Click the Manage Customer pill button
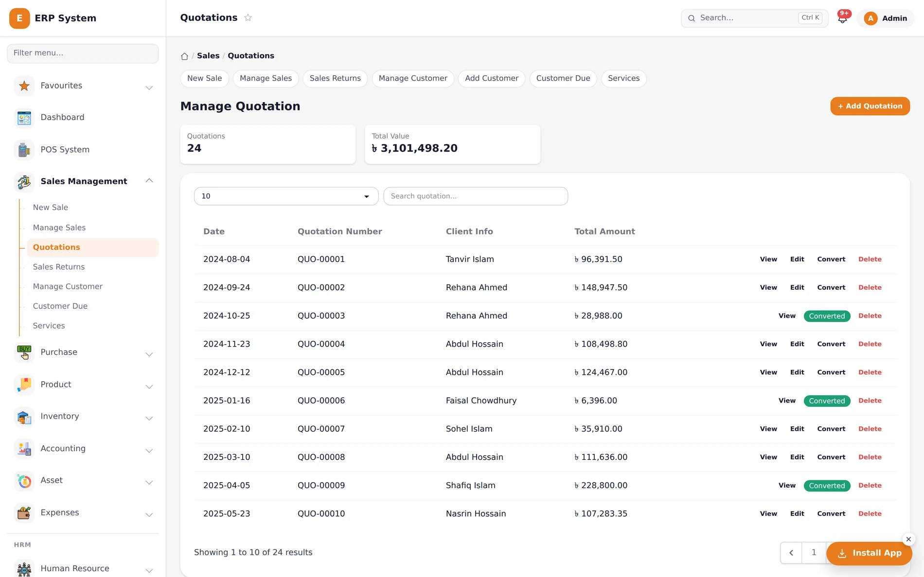The width and height of the screenshot is (924, 577). tap(413, 78)
